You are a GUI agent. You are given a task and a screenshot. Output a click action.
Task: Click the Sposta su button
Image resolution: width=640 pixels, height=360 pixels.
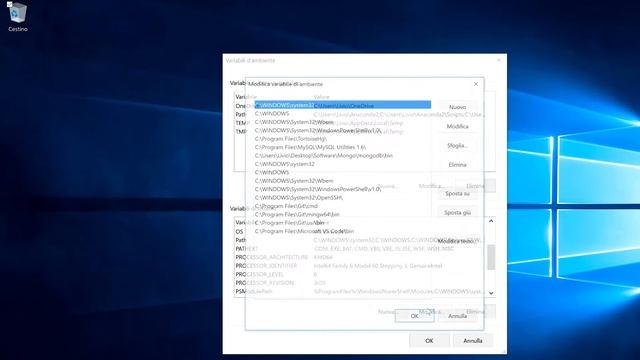[457, 193]
